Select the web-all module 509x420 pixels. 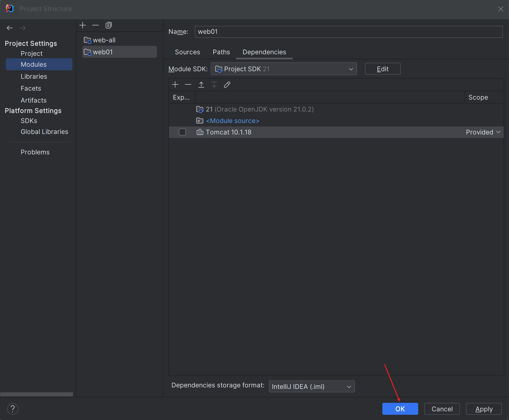[x=104, y=40]
